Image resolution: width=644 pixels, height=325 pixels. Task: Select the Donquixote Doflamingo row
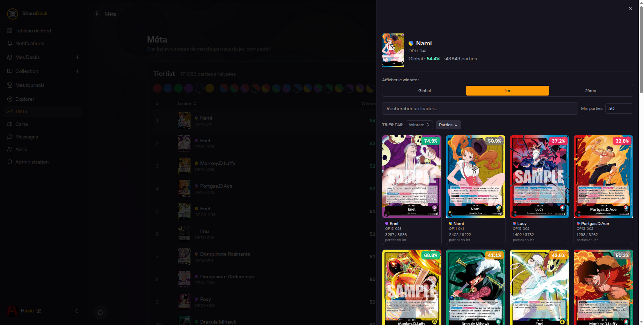264,279
